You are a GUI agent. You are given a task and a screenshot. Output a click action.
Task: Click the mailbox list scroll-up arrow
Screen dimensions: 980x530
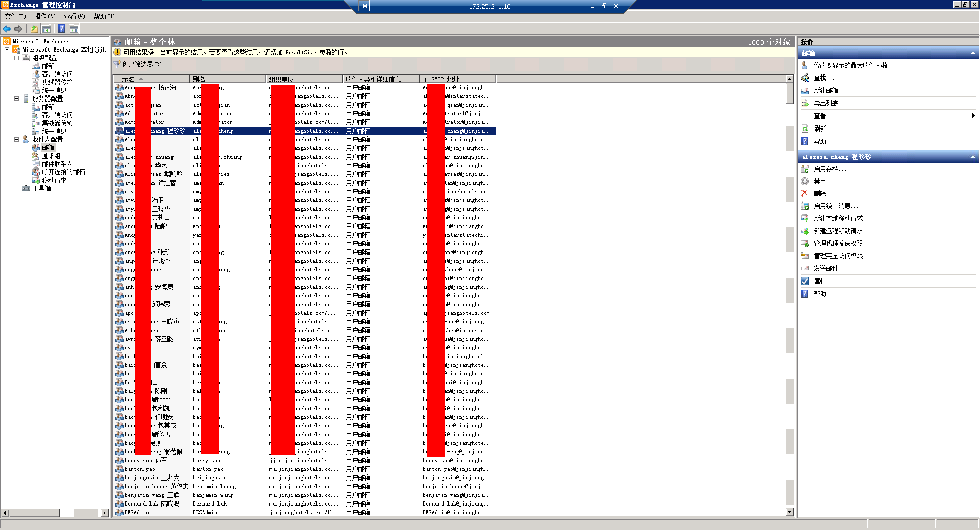pos(790,79)
